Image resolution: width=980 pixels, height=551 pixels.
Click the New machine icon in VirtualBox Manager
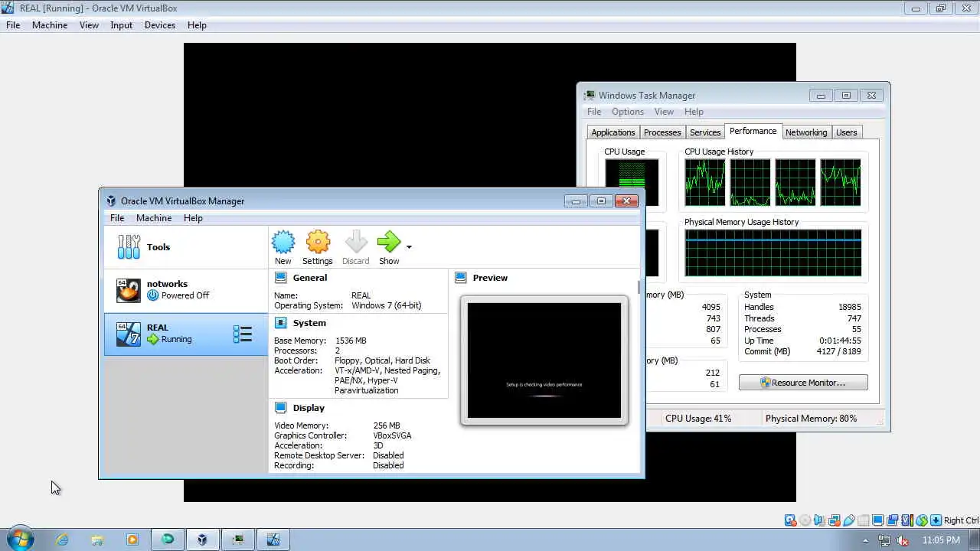pyautogui.click(x=283, y=242)
